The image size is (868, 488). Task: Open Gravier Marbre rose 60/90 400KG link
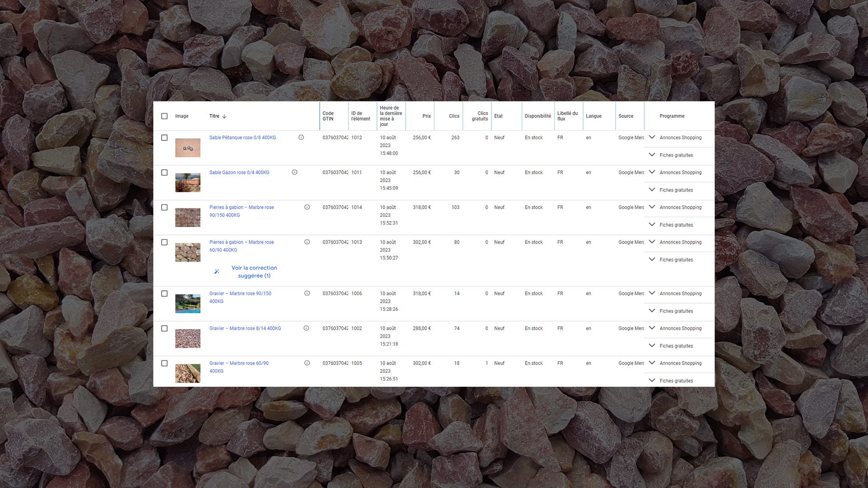(239, 367)
